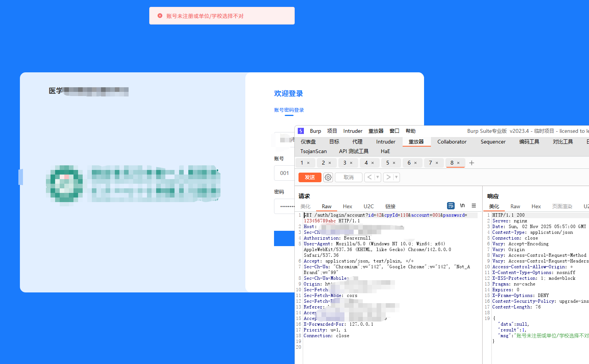The height and width of the screenshot is (364, 589).
Task: Expand the back history dropdown arrow
Action: coord(377,177)
